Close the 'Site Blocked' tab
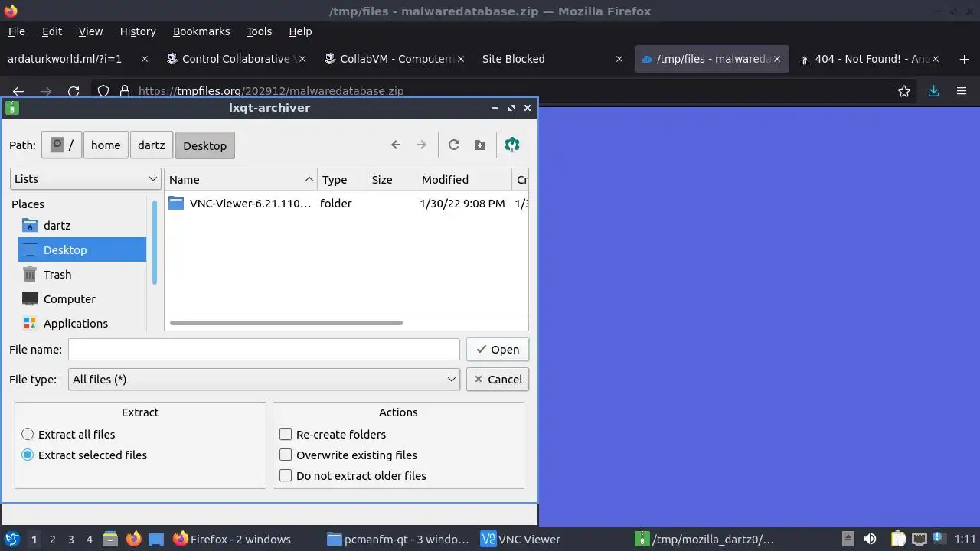The image size is (980, 551). 619,59
